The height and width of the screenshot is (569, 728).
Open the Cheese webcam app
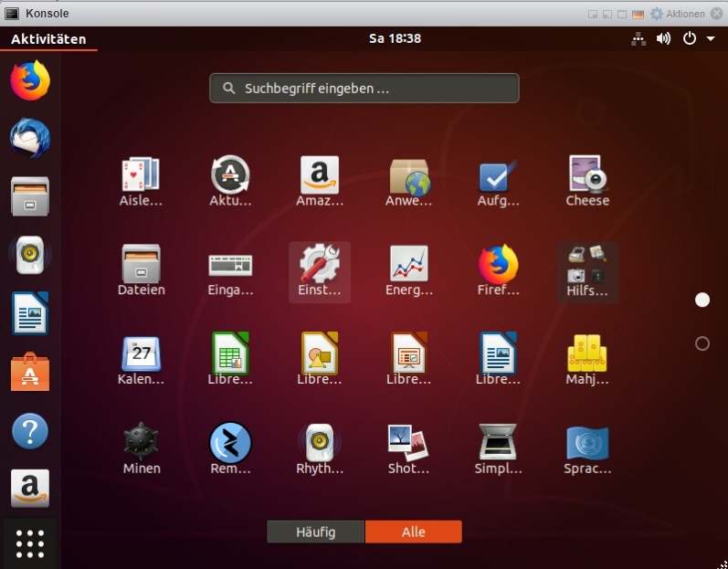[587, 182]
